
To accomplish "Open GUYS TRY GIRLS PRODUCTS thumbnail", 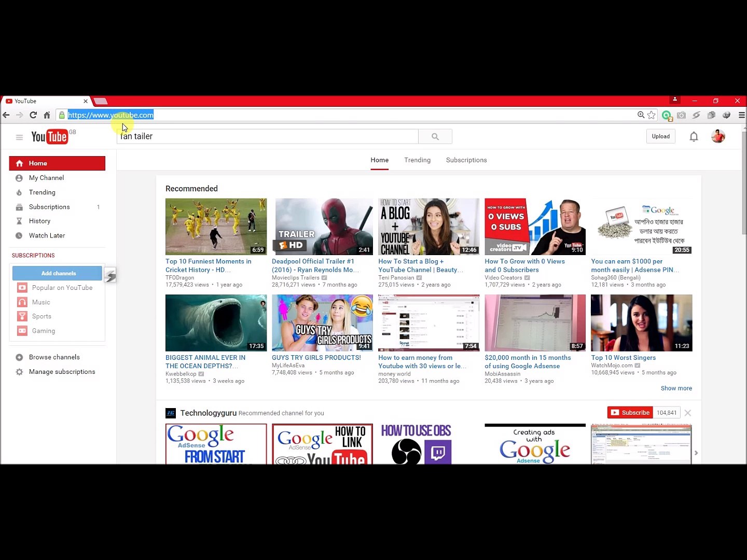I will (x=322, y=323).
